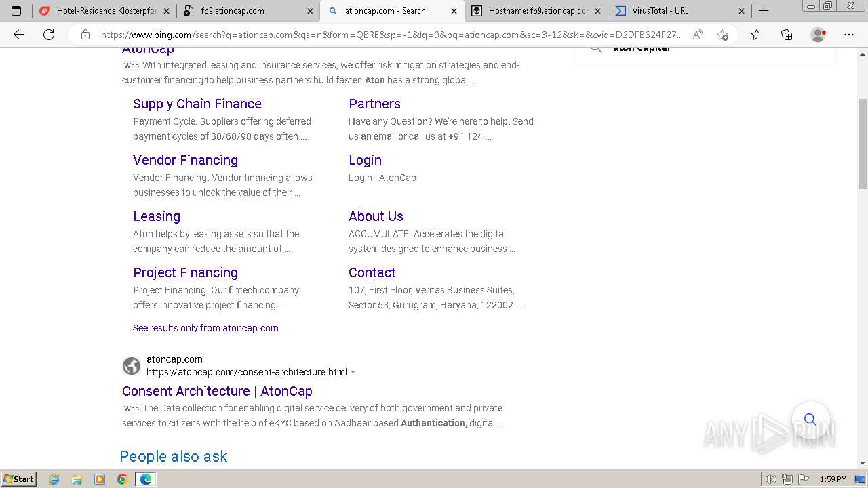This screenshot has height=488, width=868.
Task: Open a new browser tab
Action: pos(764,11)
